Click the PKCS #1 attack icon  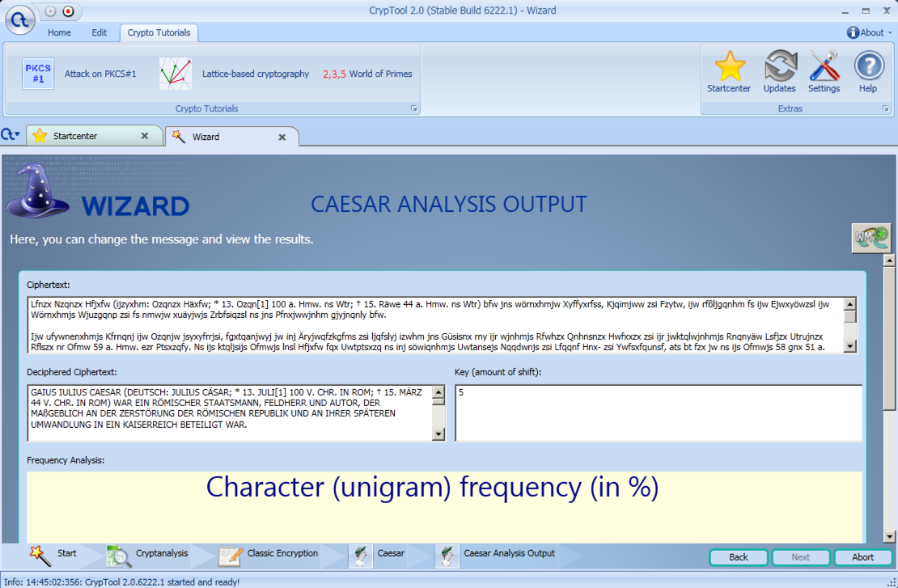[38, 74]
